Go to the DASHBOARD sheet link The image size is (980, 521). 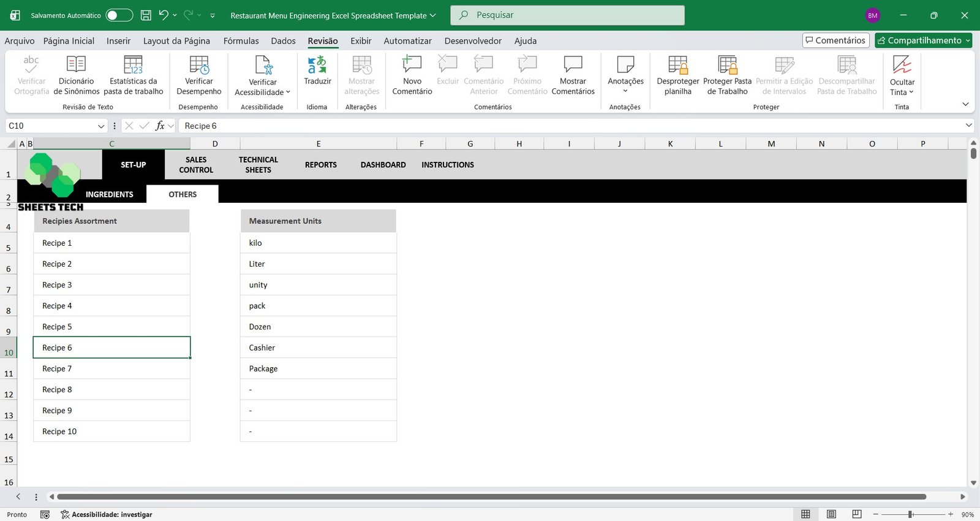point(383,165)
